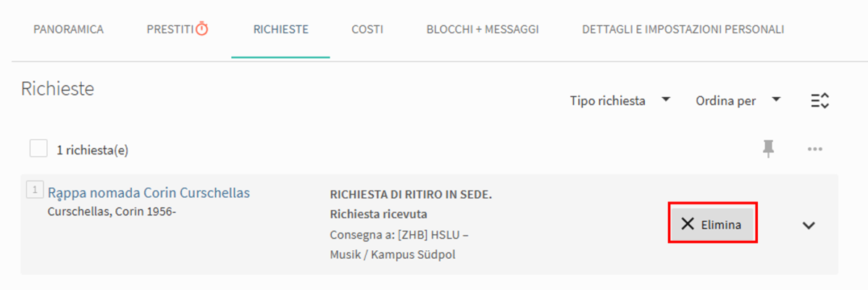Open the Prestiti tab
Viewport: 868px width, 290px height.
click(170, 30)
